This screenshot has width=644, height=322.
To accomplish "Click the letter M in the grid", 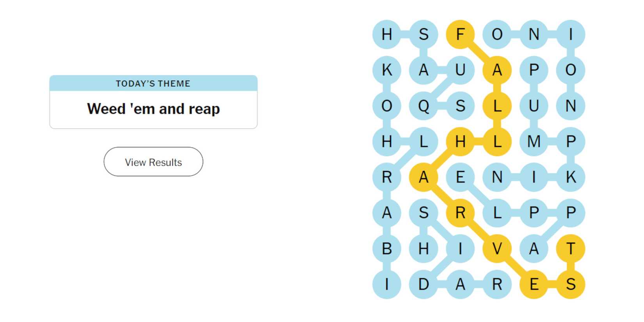I will click(534, 141).
